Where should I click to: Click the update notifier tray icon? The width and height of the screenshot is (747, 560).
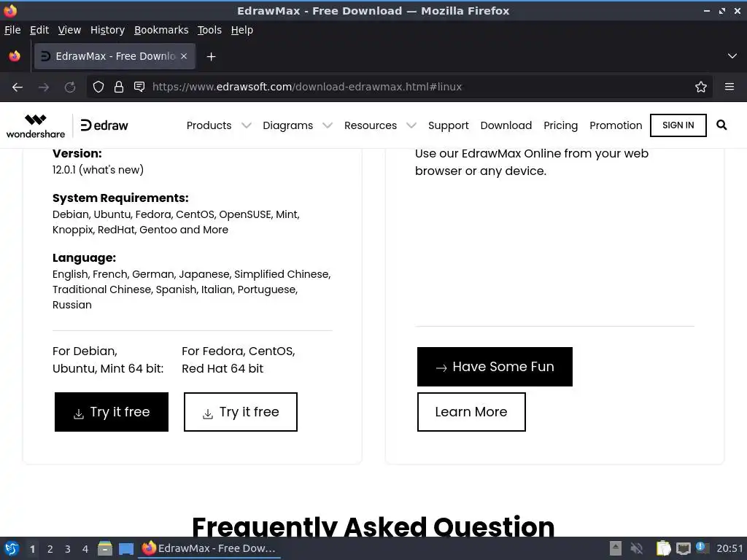tap(703, 548)
